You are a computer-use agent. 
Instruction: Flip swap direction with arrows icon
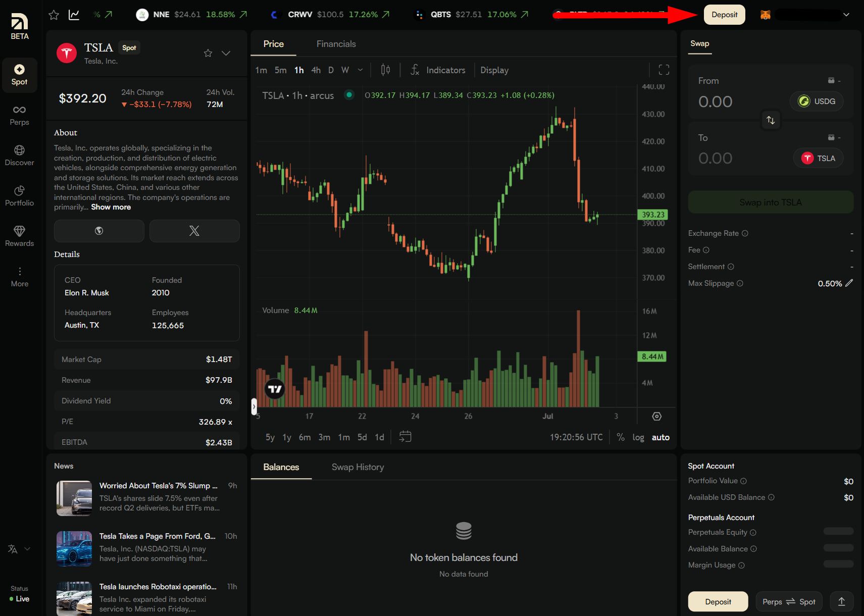tap(771, 120)
